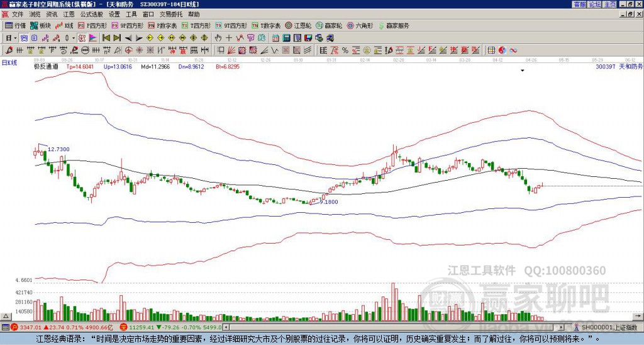Expand volume panel with up triangle button
This screenshot has height=345, width=644.
pyautogui.click(x=6, y=316)
